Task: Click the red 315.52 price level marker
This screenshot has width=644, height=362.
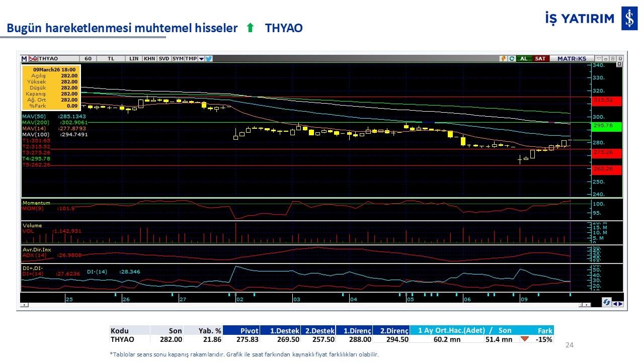Action: pyautogui.click(x=606, y=101)
